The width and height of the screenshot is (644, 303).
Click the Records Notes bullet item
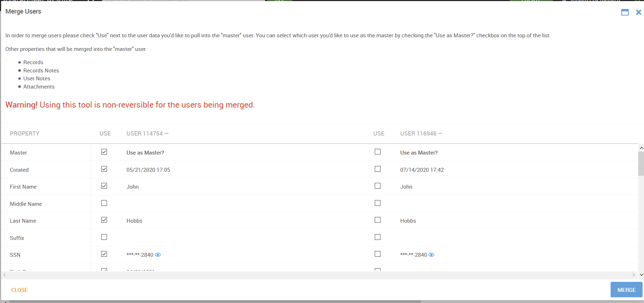(41, 71)
